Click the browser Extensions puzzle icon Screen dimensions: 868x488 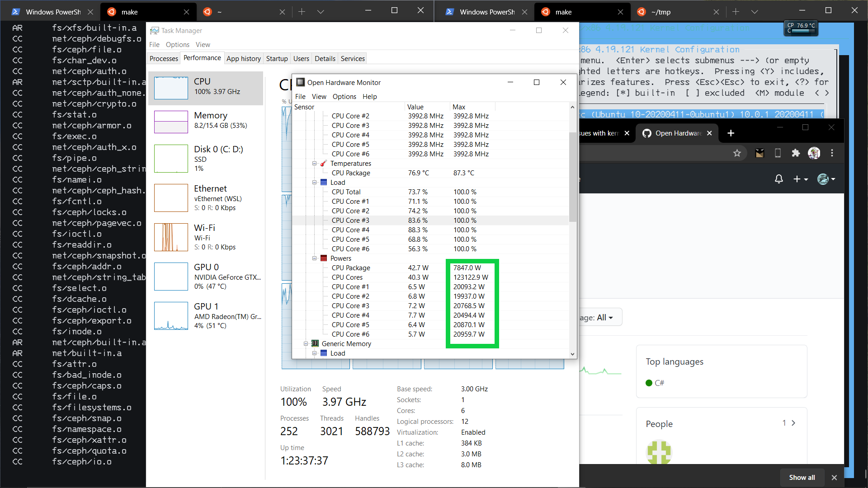click(796, 153)
